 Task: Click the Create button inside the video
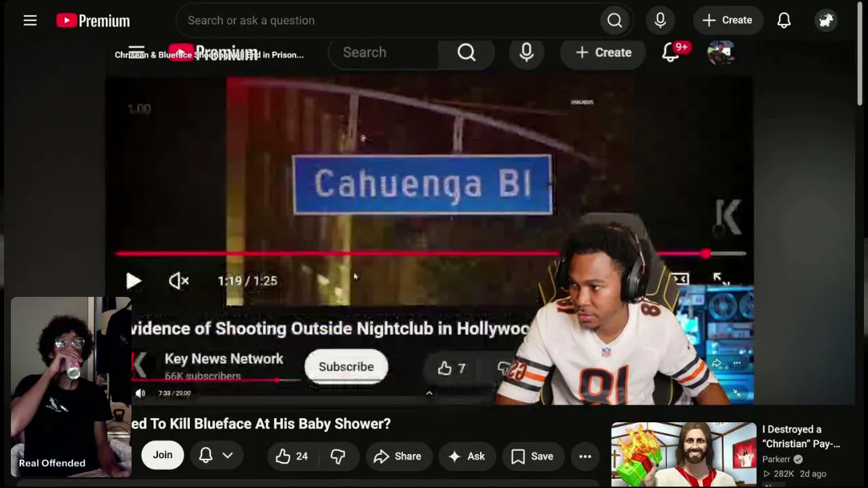coord(603,52)
